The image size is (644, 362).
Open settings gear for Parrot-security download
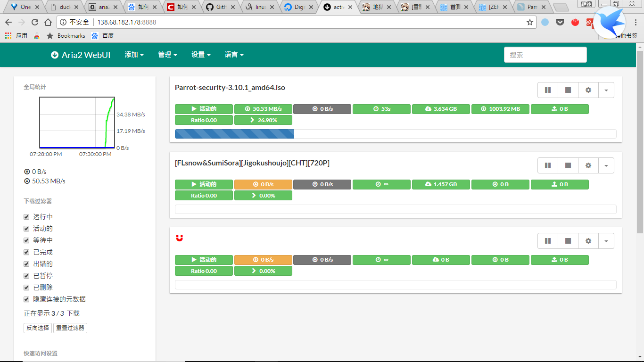[588, 90]
